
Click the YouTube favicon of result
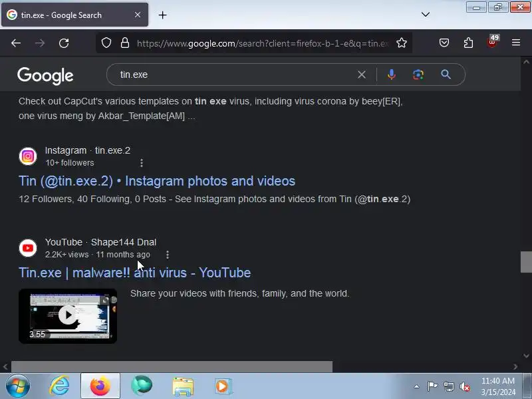pyautogui.click(x=28, y=248)
